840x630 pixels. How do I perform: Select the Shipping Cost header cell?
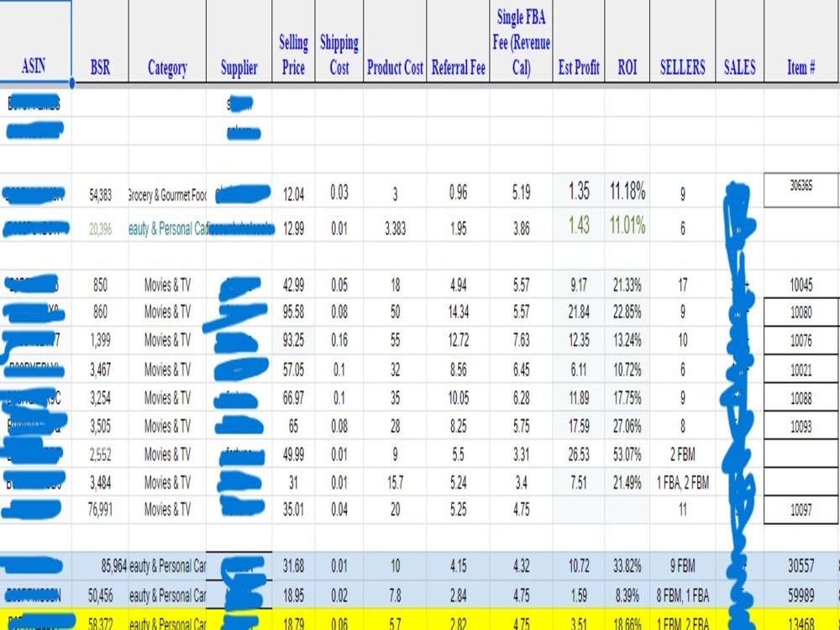pos(339,41)
